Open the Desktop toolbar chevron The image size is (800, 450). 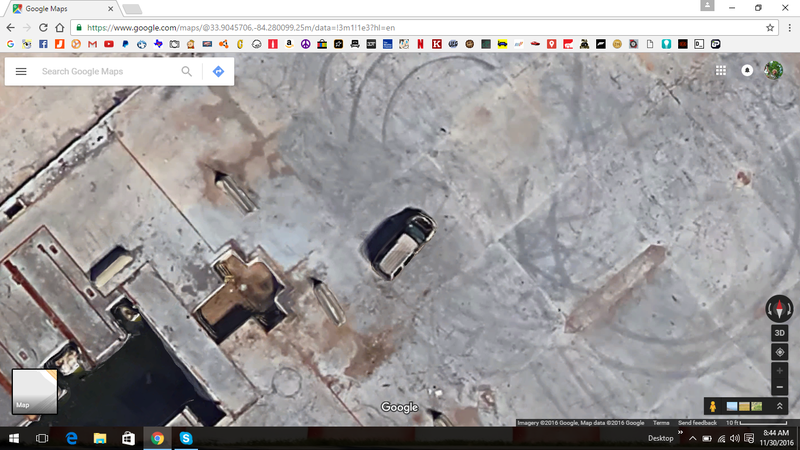(x=680, y=433)
